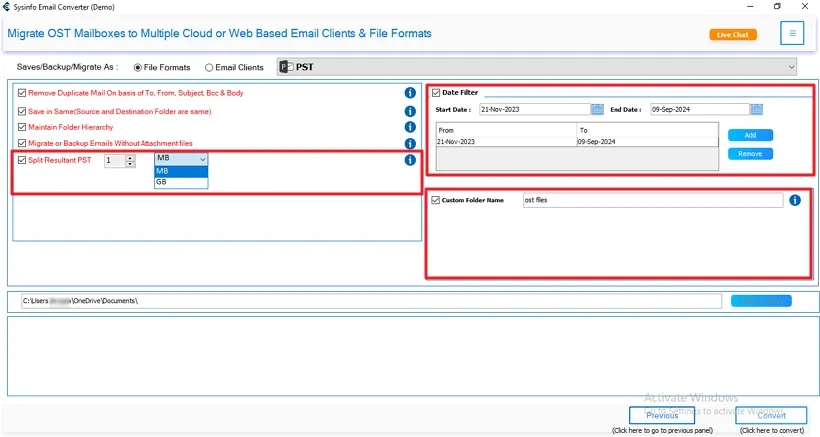Increase split size with up arrow
The image size is (820, 437).
coord(130,157)
